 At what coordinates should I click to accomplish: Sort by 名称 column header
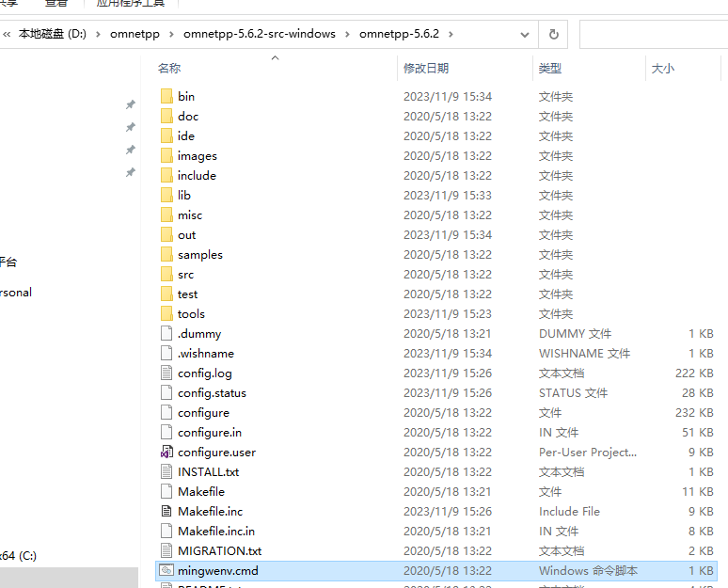tap(169, 69)
